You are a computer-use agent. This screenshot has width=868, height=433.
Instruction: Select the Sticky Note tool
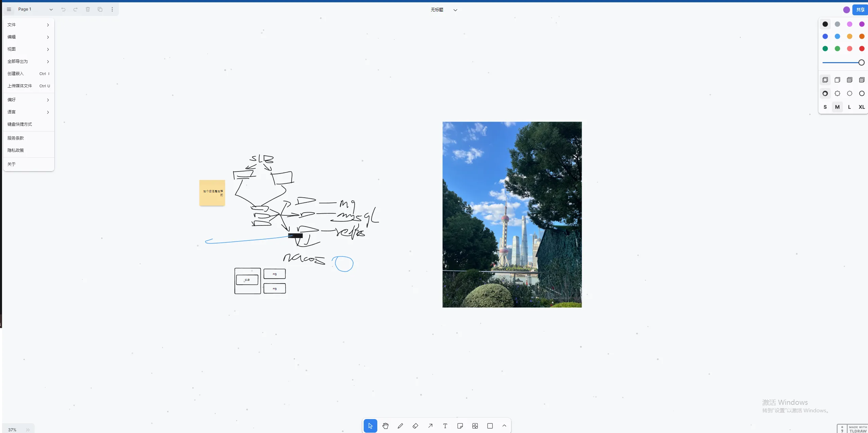coord(460,426)
